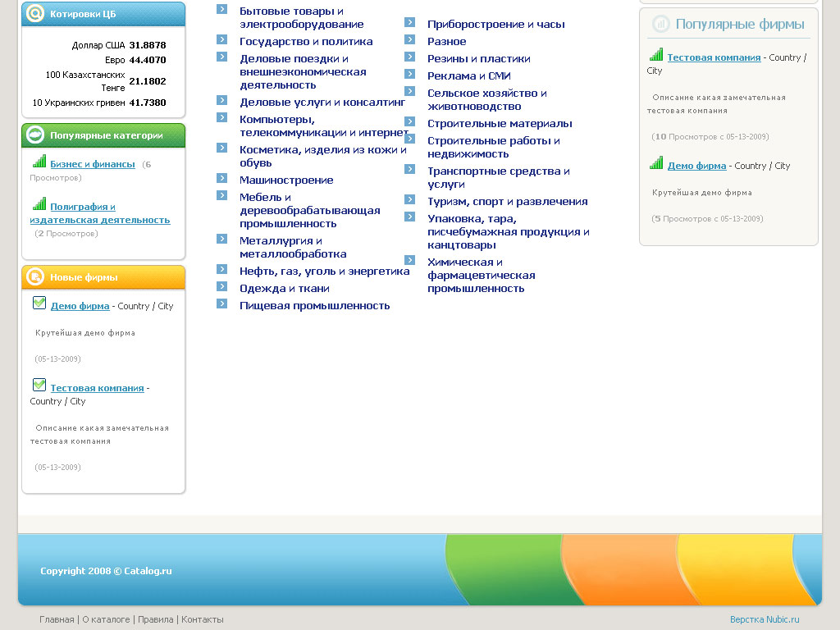Click arrow icon before Деловые поездки
The image size is (840, 630).
221,57
